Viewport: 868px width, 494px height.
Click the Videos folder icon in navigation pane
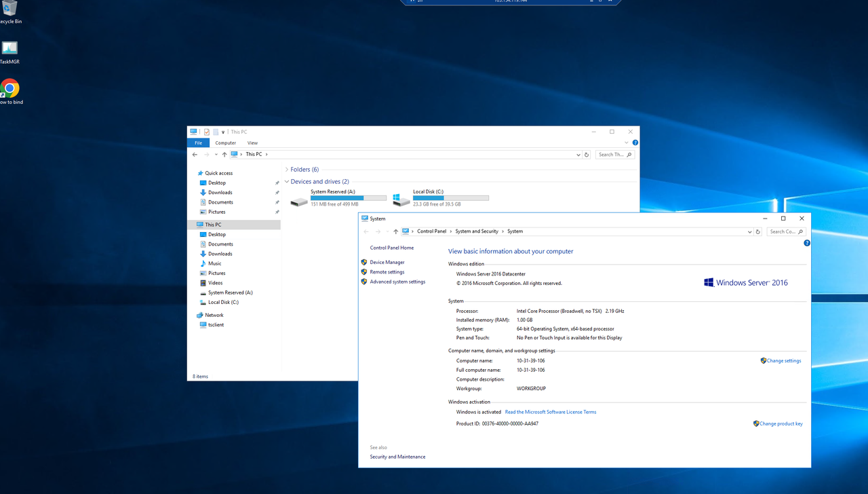pyautogui.click(x=203, y=283)
